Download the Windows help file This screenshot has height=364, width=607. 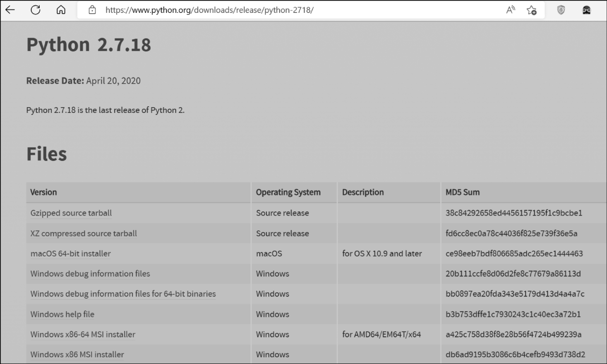[62, 314]
